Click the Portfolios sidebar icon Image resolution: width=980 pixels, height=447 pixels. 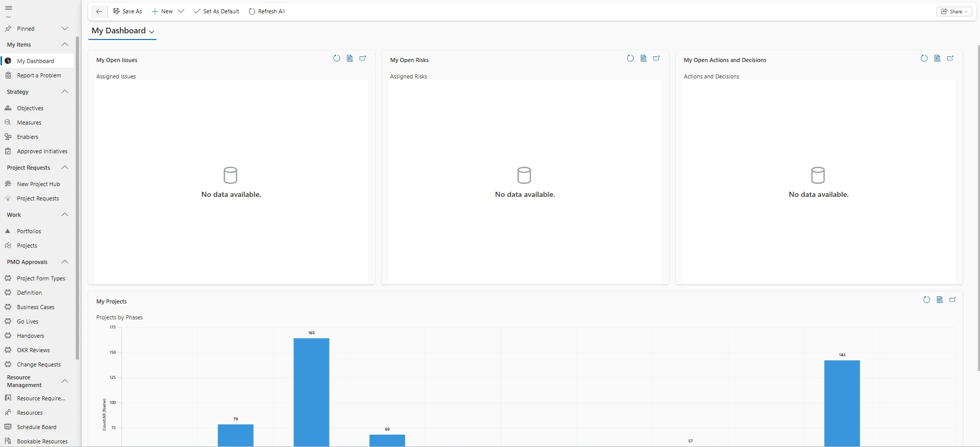[8, 231]
